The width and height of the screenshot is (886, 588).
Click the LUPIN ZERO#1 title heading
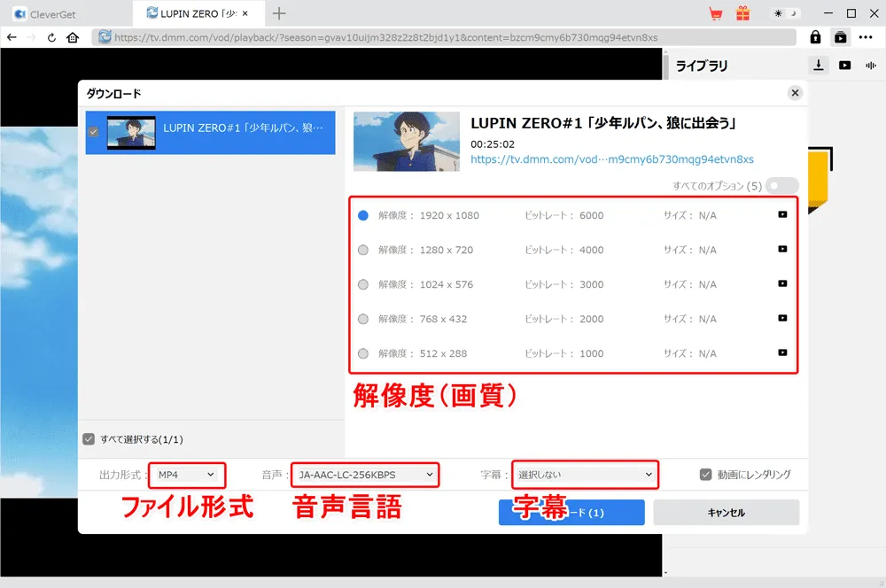[x=602, y=123]
